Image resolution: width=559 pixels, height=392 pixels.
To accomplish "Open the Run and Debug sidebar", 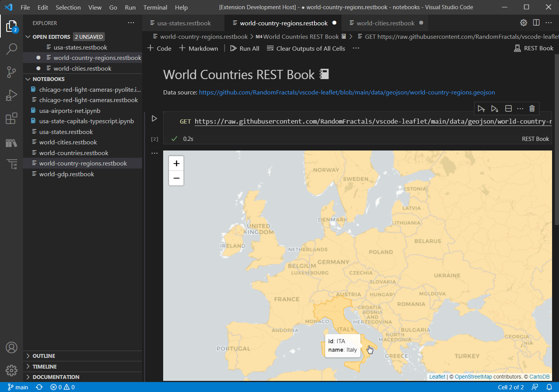I will [x=12, y=95].
